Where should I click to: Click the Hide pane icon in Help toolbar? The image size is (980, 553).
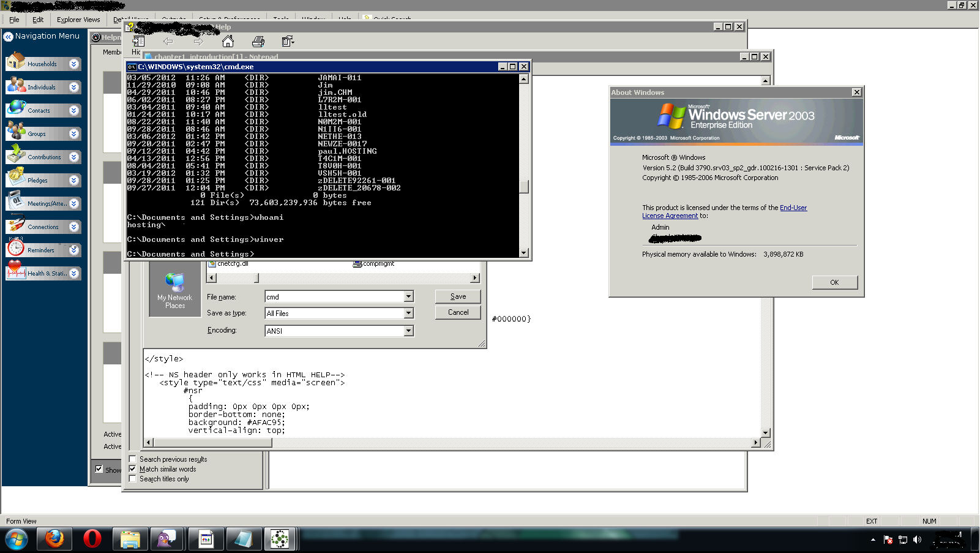139,41
